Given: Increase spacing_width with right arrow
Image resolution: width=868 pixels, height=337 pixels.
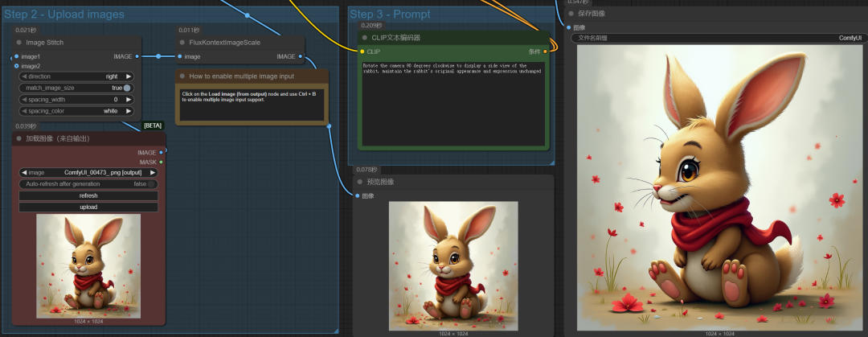Looking at the screenshot, I should click(129, 100).
